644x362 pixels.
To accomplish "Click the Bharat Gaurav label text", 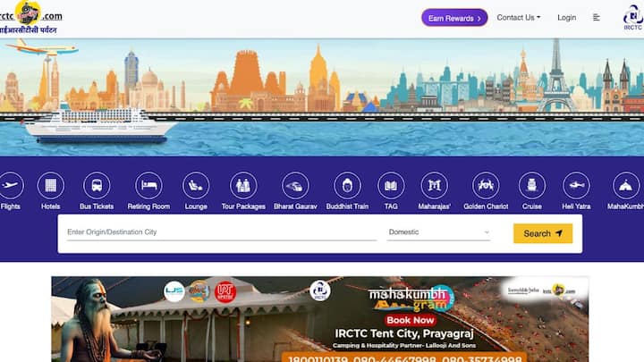I will coord(295,206).
